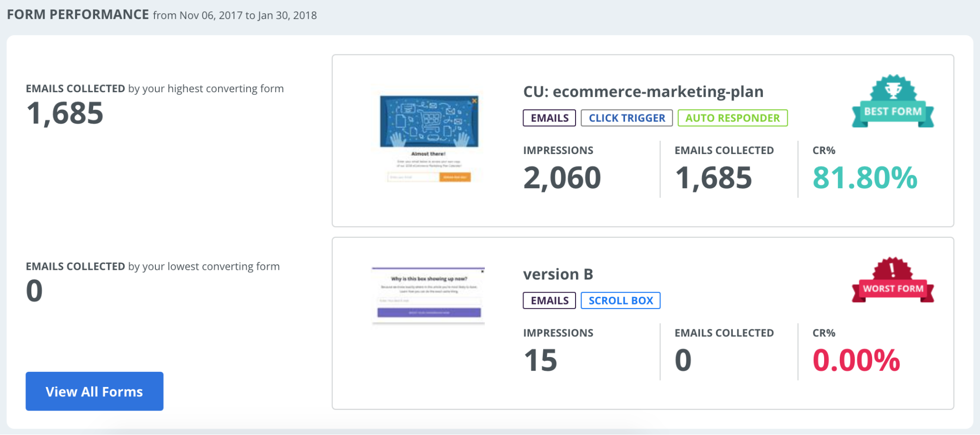Open the version B form preview thumbnail
Screen dimensions: 980x435
tap(428, 295)
